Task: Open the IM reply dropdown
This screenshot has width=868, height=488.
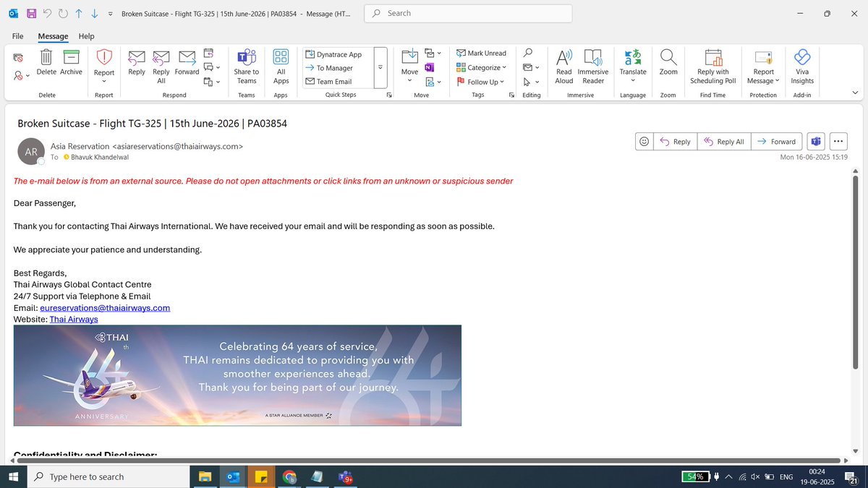Action: click(x=211, y=67)
